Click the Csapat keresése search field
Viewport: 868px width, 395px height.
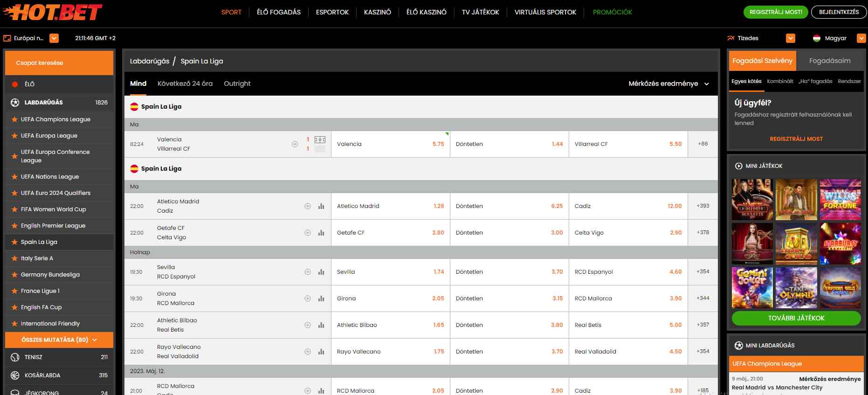click(x=59, y=63)
